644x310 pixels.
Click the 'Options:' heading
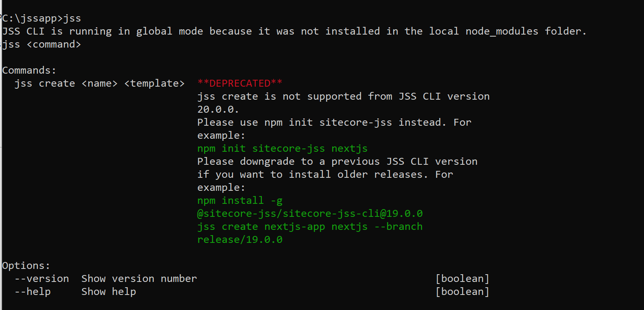[x=26, y=266]
